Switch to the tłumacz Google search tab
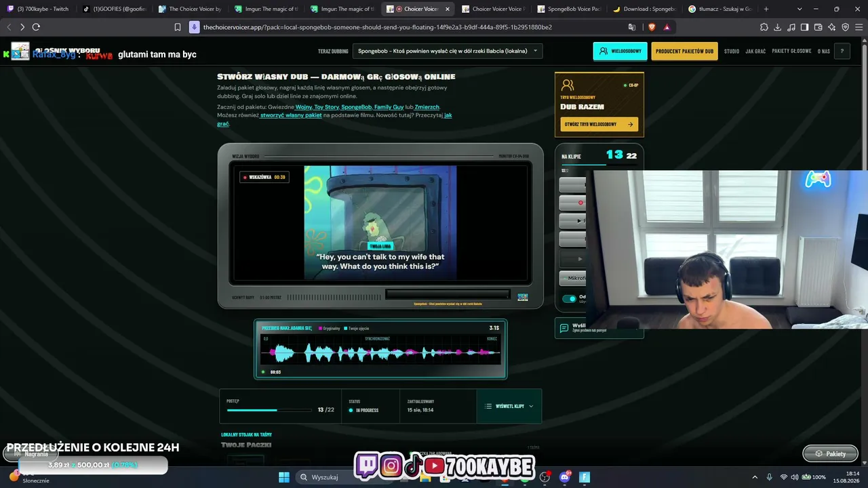868x488 pixels. (721, 9)
